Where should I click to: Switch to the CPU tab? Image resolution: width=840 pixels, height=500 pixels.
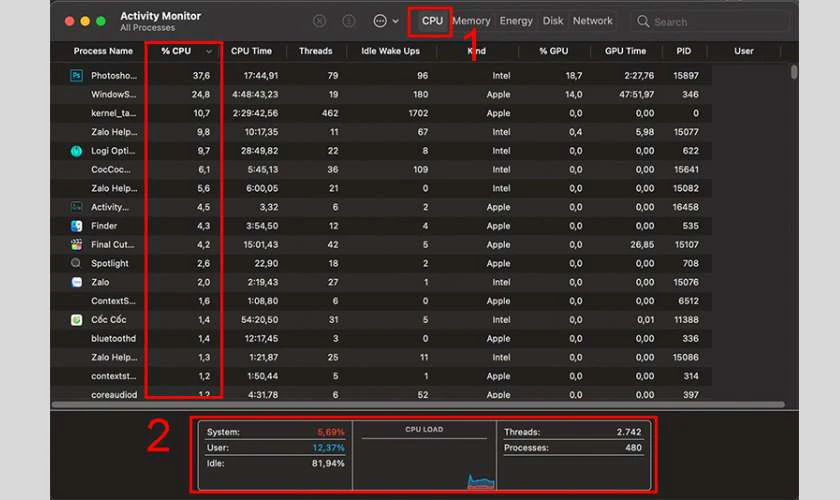tap(432, 21)
